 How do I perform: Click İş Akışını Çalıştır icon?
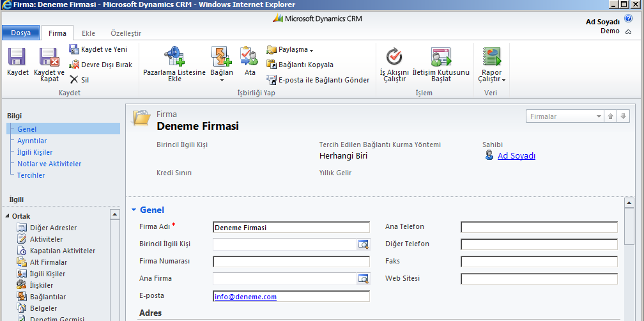coord(394,57)
